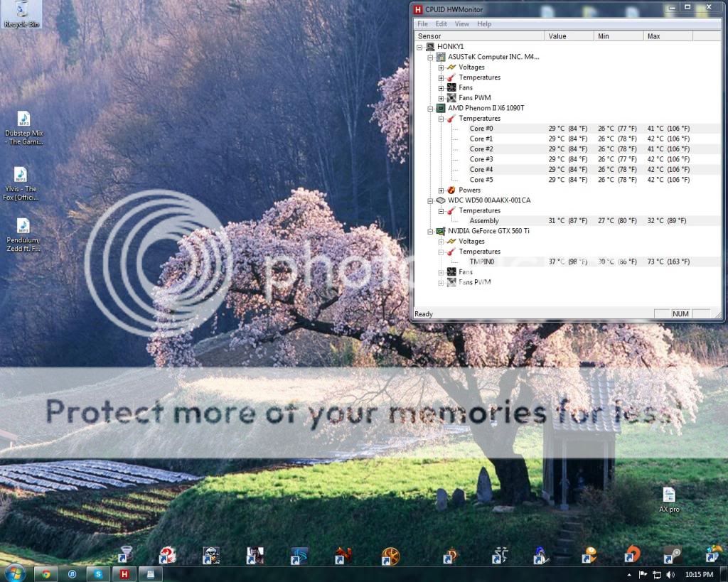728x582 pixels.
Task: Click the thermometer icon under ASUSTeK Computer
Action: coord(451,77)
